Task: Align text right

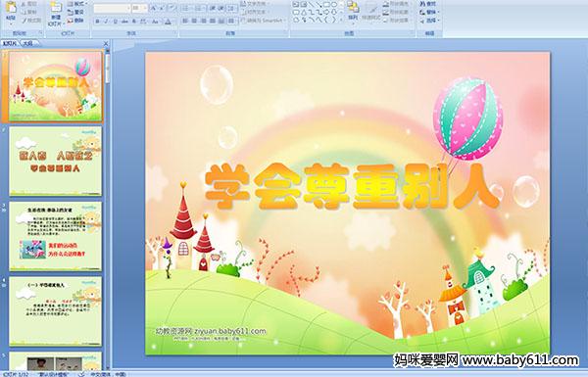Action: pyautogui.click(x=203, y=22)
